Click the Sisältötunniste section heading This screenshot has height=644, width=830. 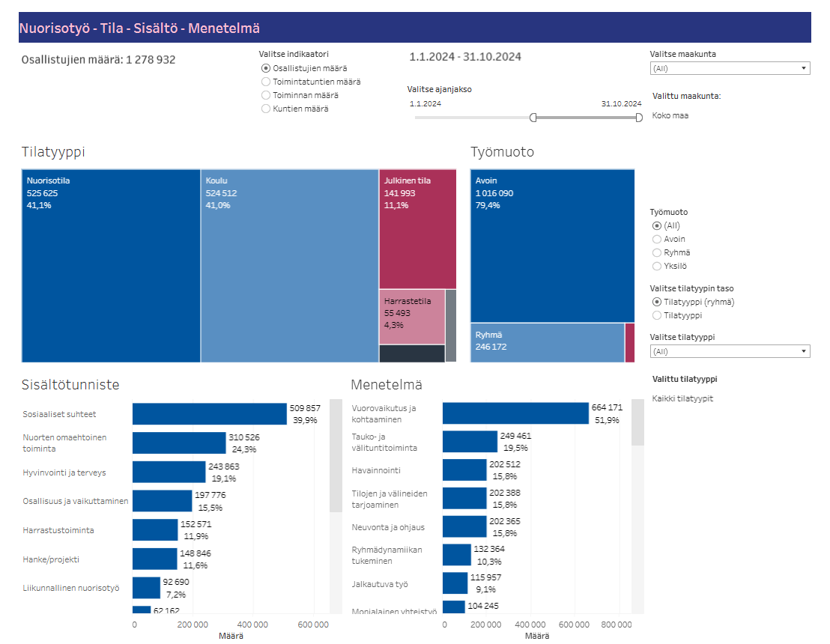tap(70, 385)
